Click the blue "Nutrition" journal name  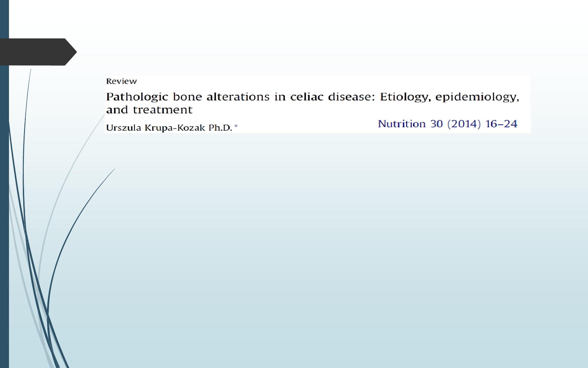coord(402,124)
